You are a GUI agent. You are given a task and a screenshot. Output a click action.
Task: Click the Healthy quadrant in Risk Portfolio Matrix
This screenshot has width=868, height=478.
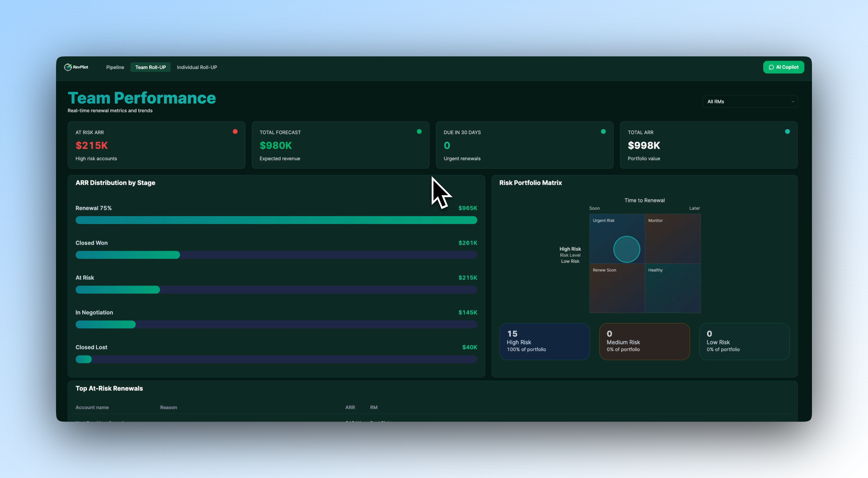click(x=673, y=288)
